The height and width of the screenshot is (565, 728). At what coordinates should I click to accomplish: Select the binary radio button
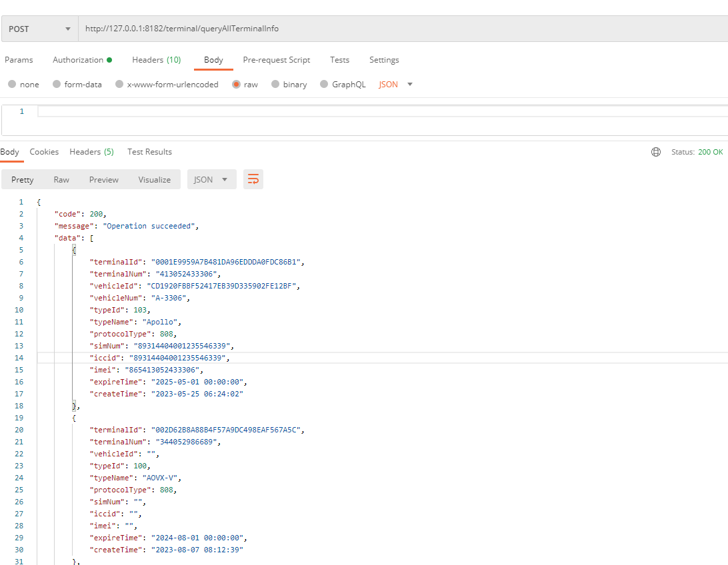[x=275, y=85]
